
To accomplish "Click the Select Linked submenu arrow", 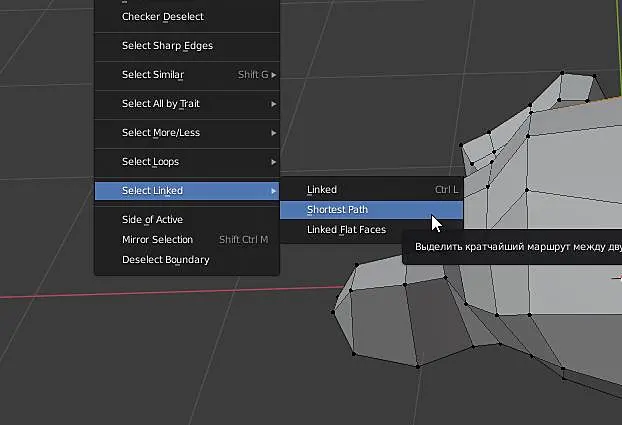I will pyautogui.click(x=274, y=191).
